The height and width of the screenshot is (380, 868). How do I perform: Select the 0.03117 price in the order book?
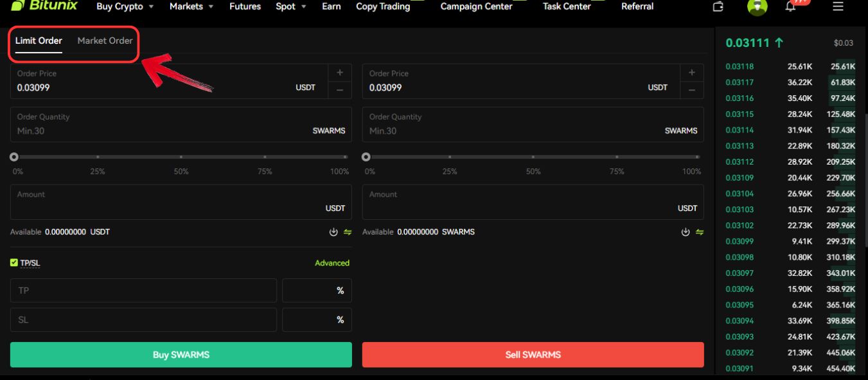point(740,82)
